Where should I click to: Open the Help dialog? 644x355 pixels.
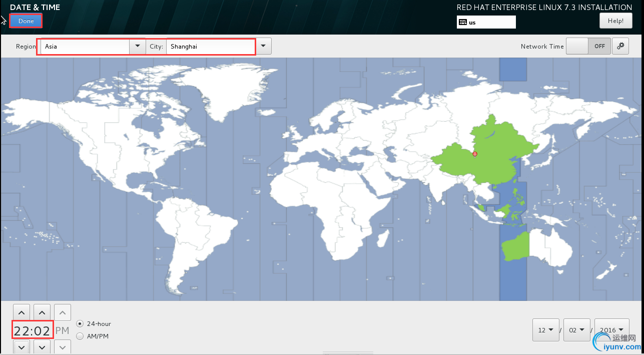point(615,21)
